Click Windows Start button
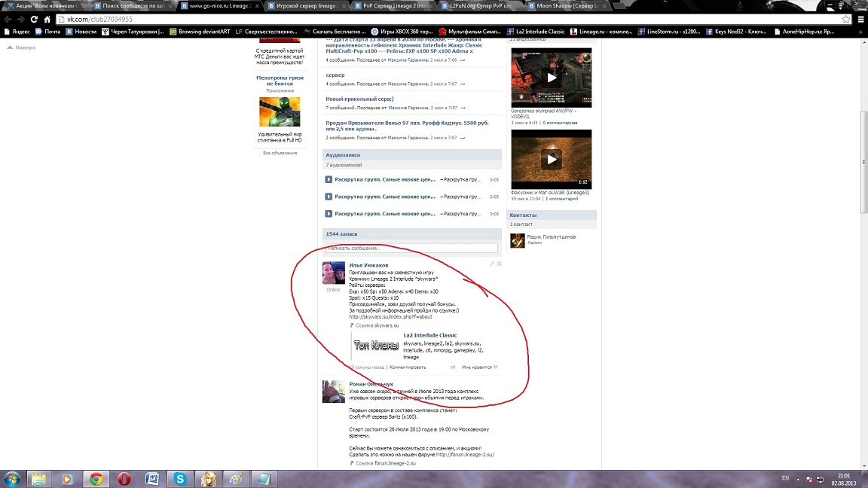Screen dimensions: 868x488 click(x=11, y=479)
